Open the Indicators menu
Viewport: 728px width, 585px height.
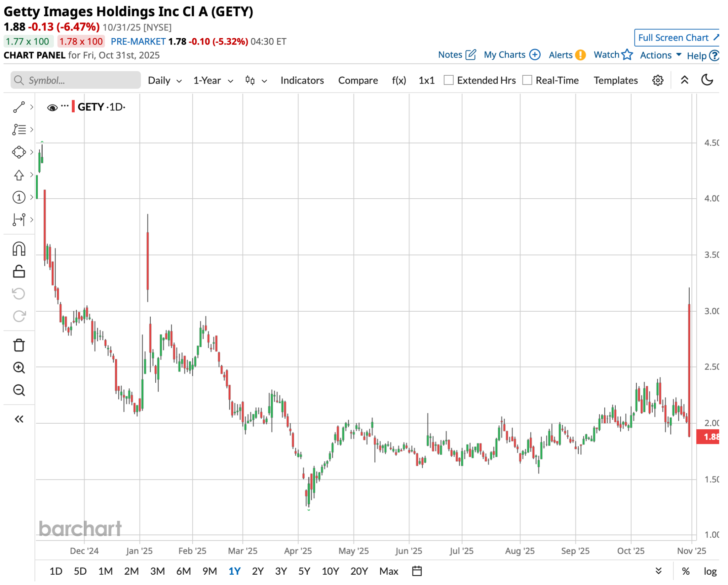302,80
